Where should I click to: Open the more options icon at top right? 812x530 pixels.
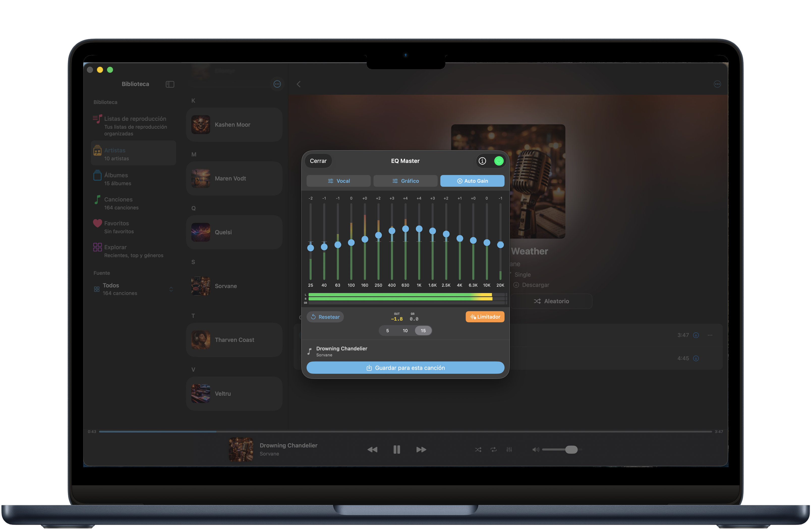click(x=717, y=84)
